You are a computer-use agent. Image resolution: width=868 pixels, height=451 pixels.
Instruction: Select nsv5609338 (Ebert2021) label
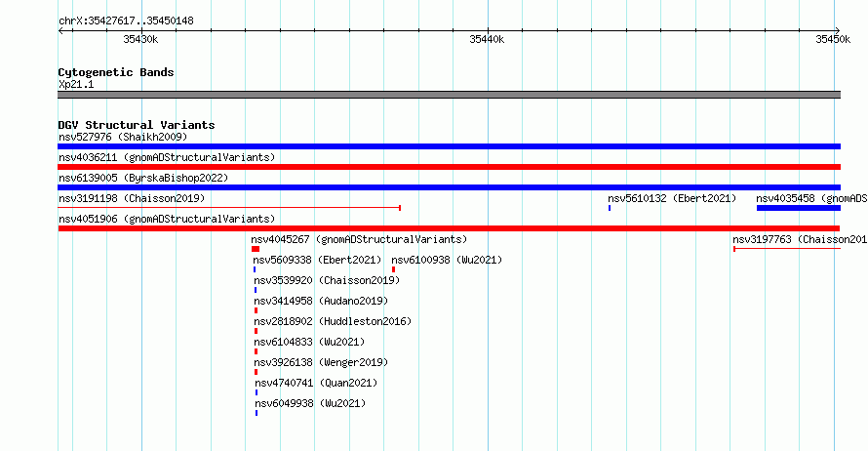[x=317, y=260]
